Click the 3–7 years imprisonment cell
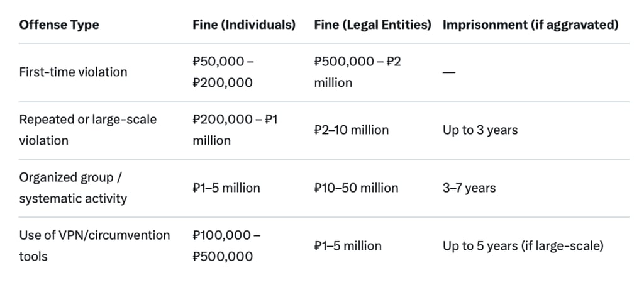644x297 pixels. point(469,188)
